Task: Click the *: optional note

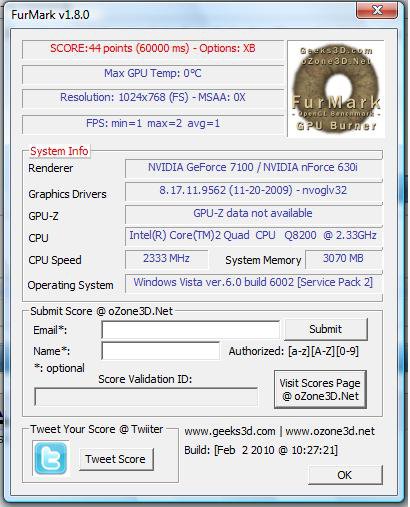Action: pos(59,368)
